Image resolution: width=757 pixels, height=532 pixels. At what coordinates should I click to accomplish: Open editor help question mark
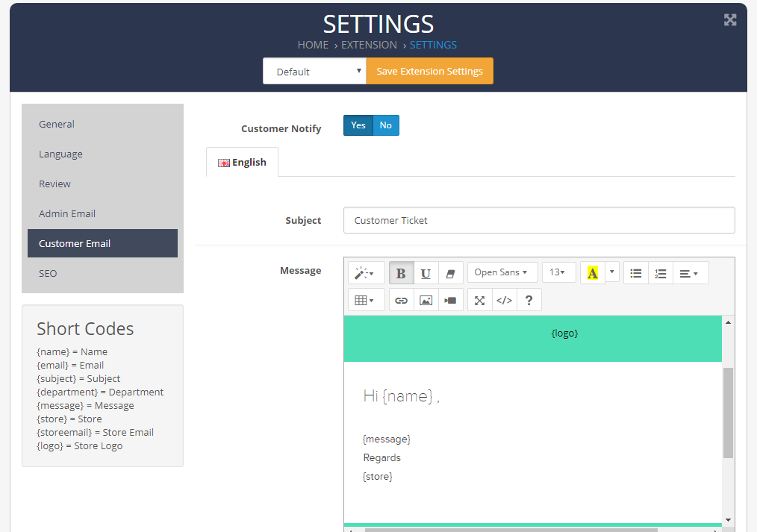pyautogui.click(x=529, y=300)
